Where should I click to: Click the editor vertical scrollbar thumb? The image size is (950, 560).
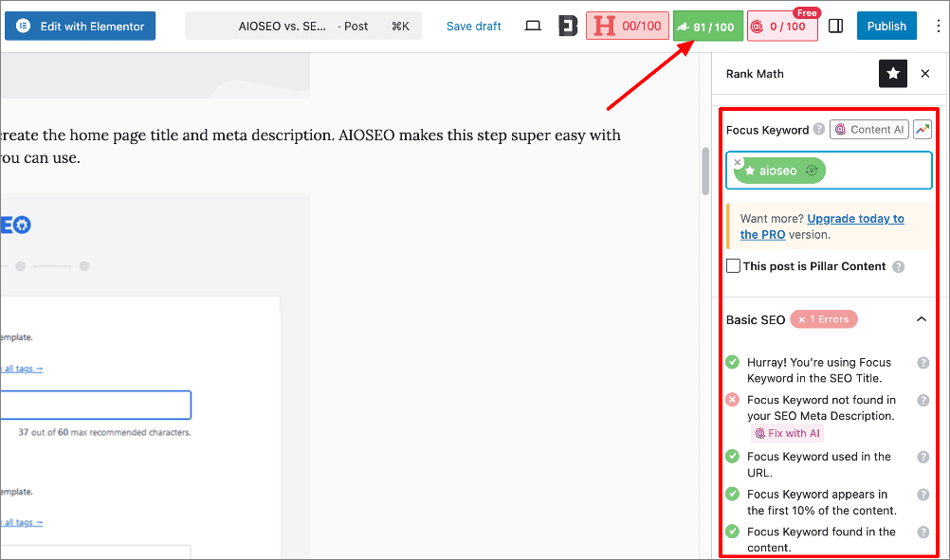tap(705, 172)
